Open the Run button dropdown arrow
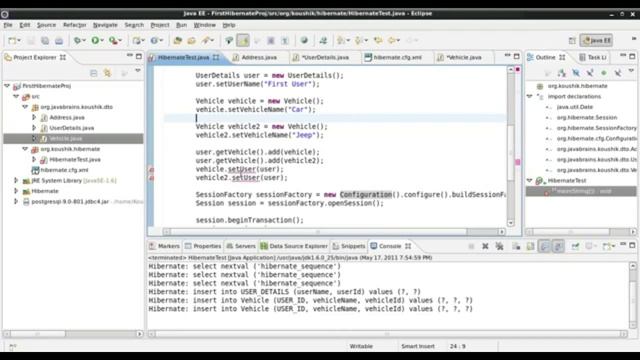Screen dimensions: 640x360 point(102,40)
